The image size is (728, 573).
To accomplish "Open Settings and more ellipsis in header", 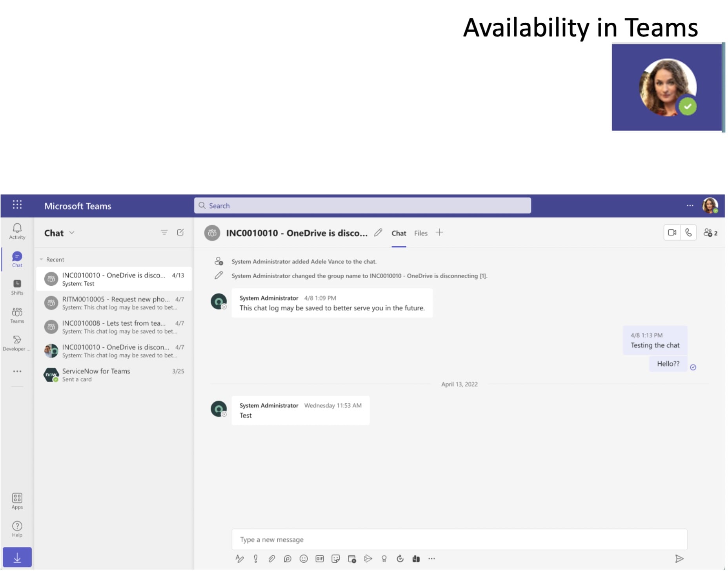I will 690,205.
